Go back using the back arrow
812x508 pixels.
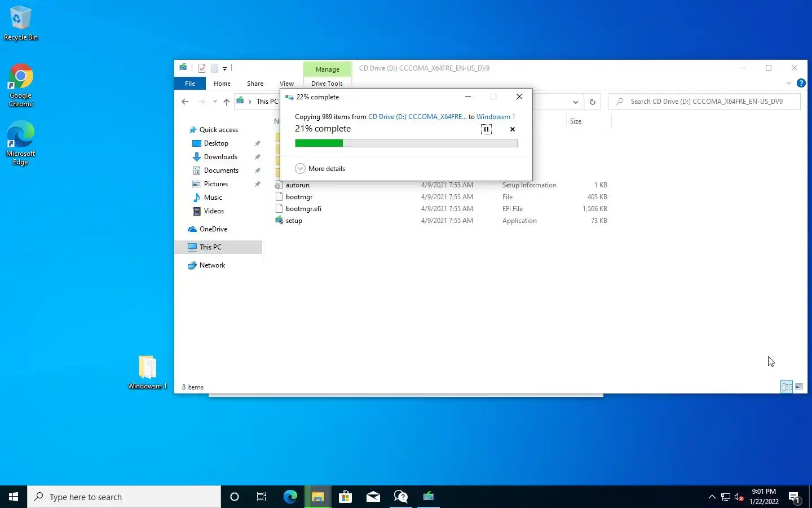pos(185,102)
